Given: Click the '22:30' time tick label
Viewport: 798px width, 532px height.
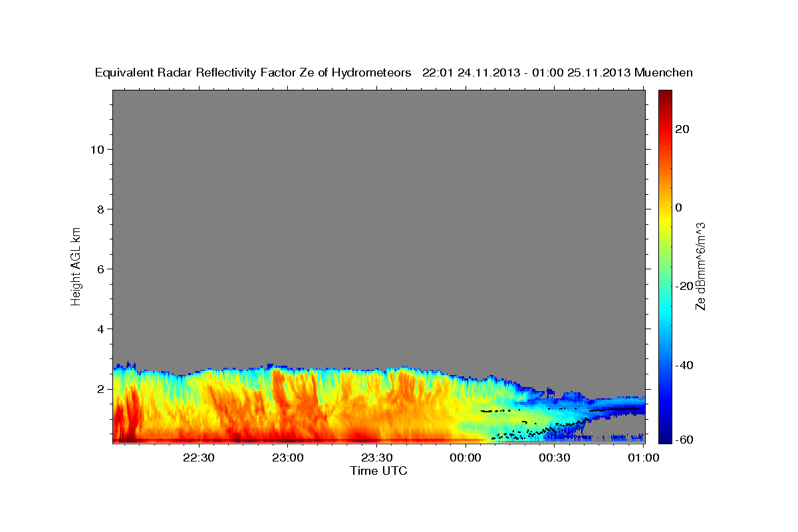Looking at the screenshot, I should (x=199, y=458).
